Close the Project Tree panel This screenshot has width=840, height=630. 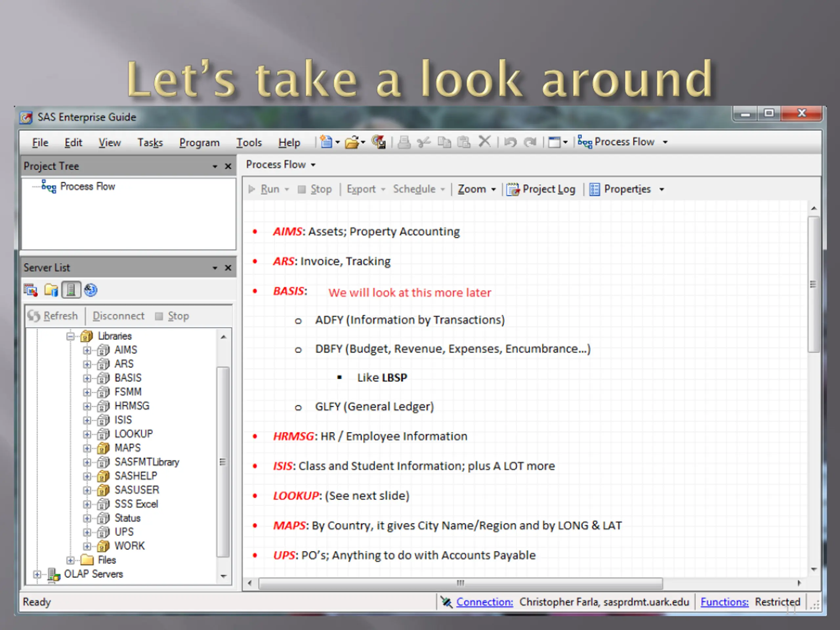click(x=228, y=166)
